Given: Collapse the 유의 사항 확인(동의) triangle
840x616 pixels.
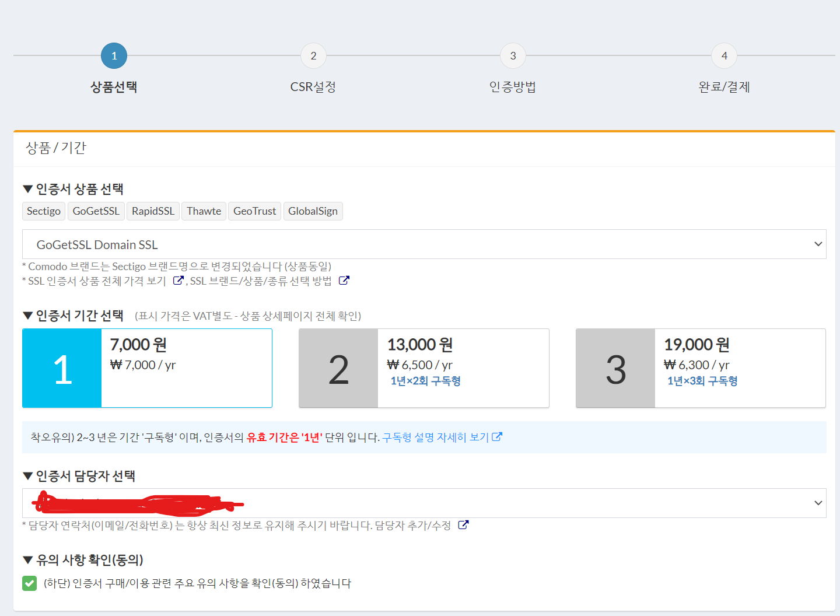Looking at the screenshot, I should click(x=27, y=560).
